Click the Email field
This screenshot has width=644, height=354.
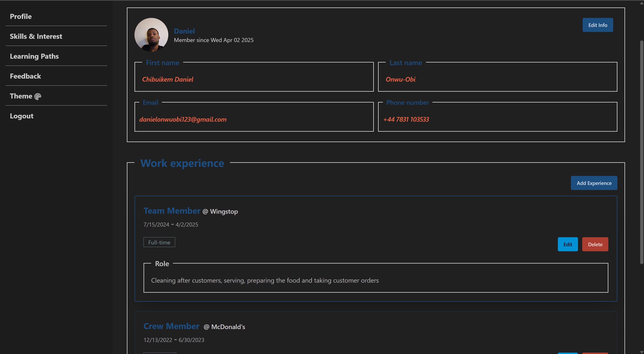coord(254,119)
